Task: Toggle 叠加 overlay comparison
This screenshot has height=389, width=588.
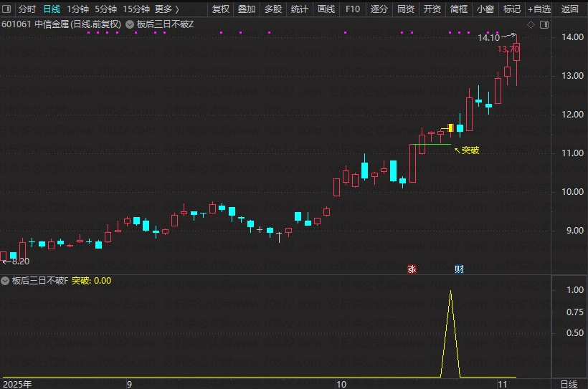Action: click(x=247, y=9)
